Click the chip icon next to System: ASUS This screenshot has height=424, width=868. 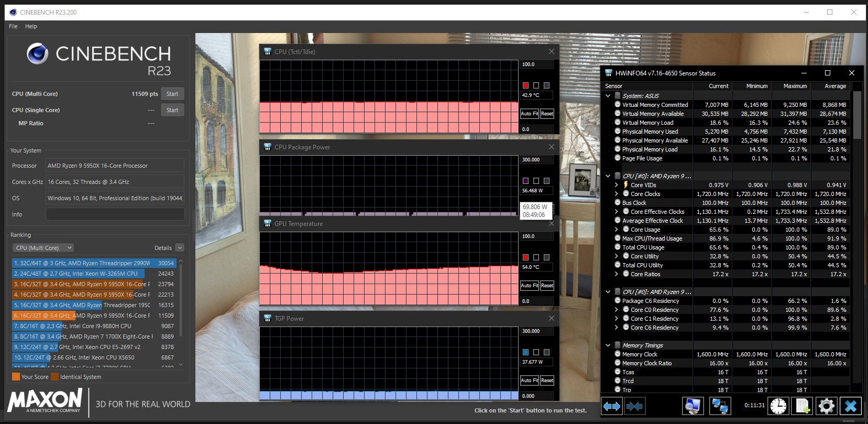pyautogui.click(x=617, y=95)
